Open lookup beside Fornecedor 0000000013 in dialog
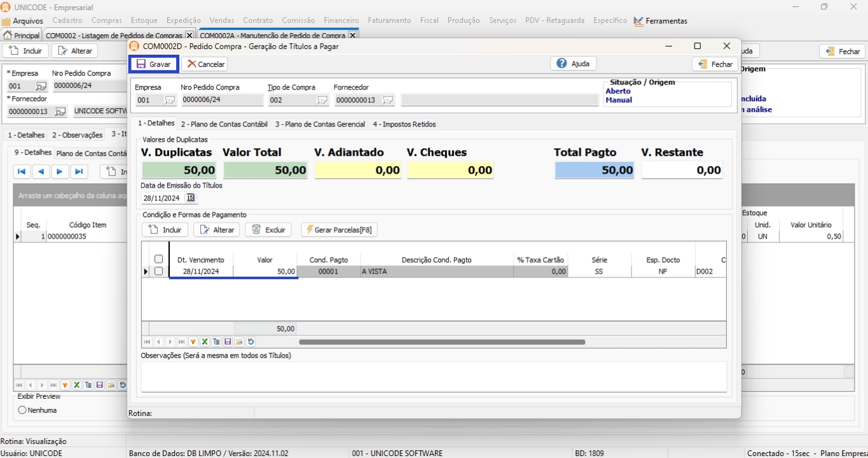868x458 pixels. pyautogui.click(x=387, y=101)
